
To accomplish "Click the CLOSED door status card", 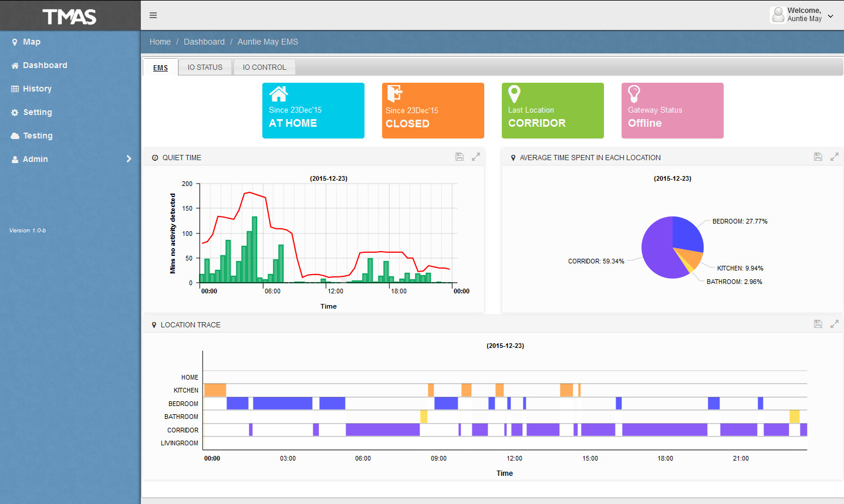I will [433, 110].
